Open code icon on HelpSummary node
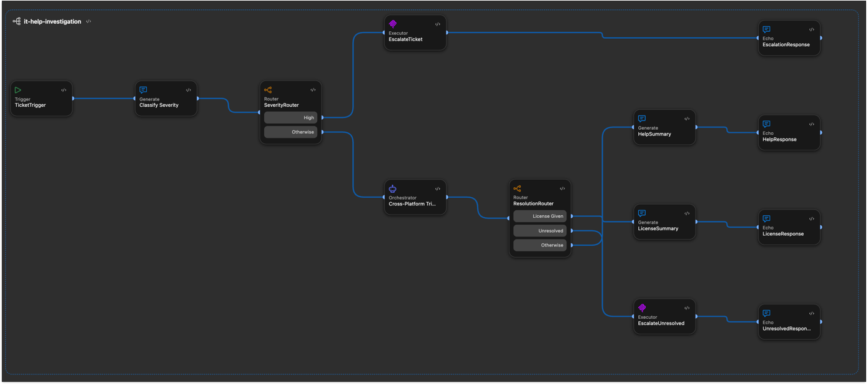Screen dimensions: 868x385 tap(687, 119)
